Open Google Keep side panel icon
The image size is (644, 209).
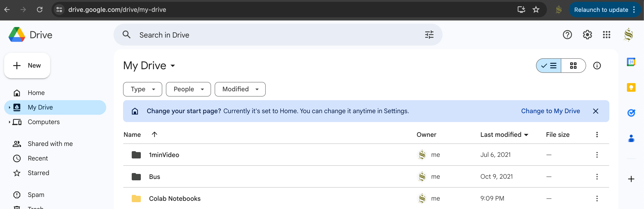pos(631,87)
